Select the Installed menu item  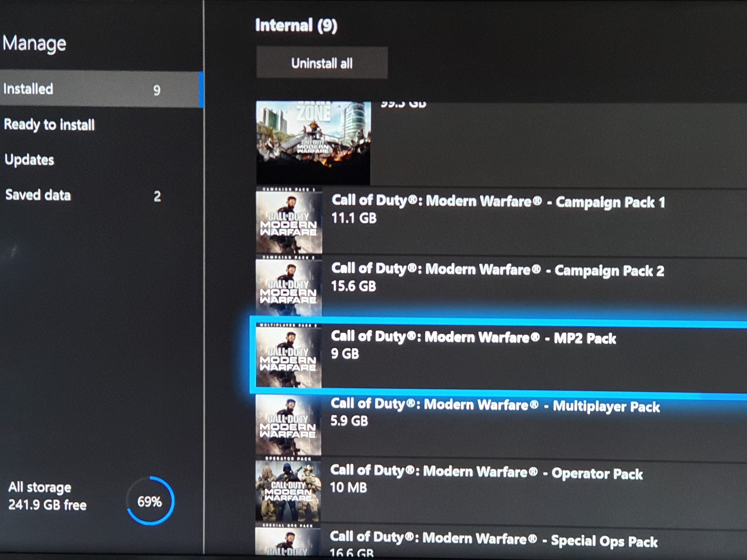pyautogui.click(x=101, y=89)
